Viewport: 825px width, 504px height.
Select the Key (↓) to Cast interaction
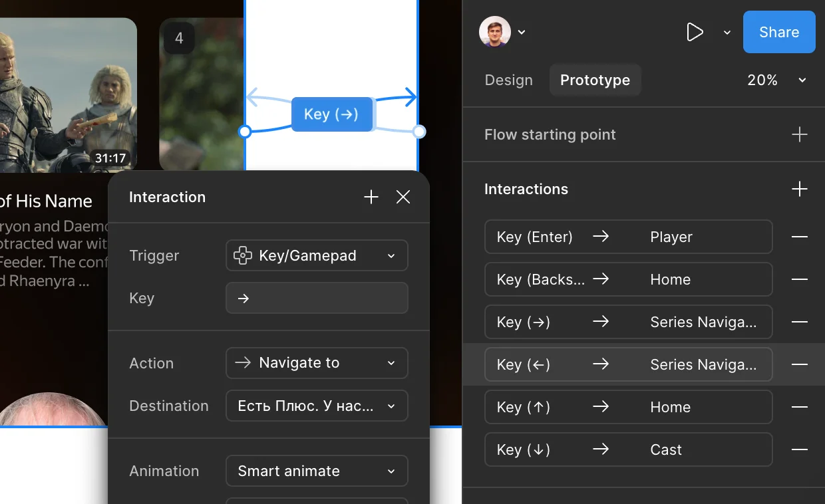(629, 449)
